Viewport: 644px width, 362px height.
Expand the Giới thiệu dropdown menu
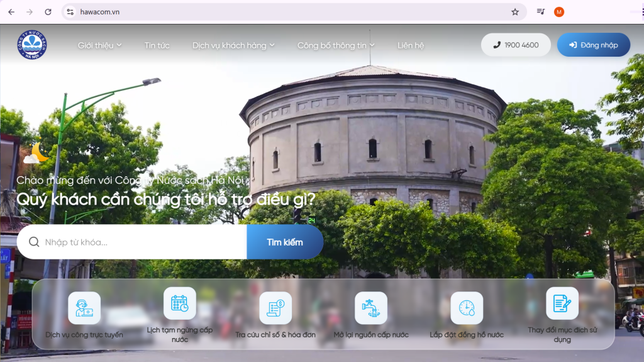coord(99,45)
